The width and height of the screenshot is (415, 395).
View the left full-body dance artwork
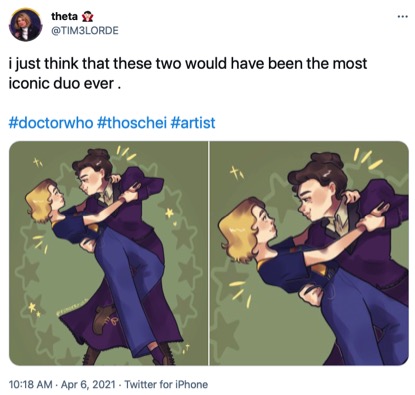pyautogui.click(x=108, y=253)
